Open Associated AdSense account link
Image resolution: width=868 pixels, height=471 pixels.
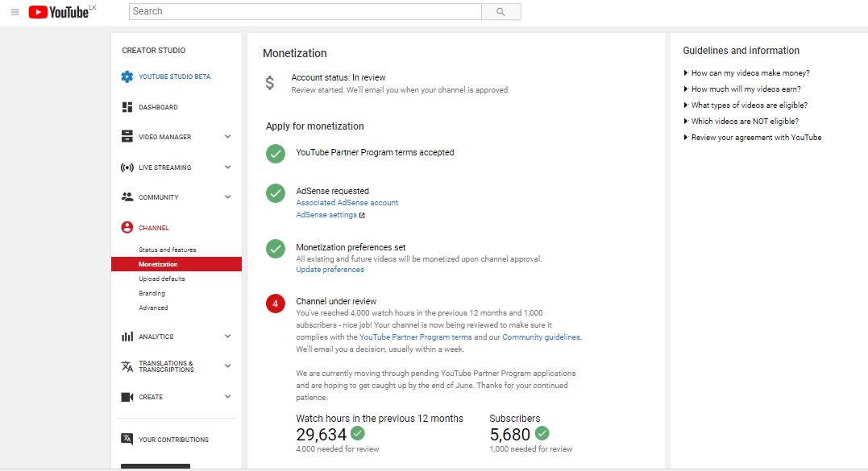(347, 203)
